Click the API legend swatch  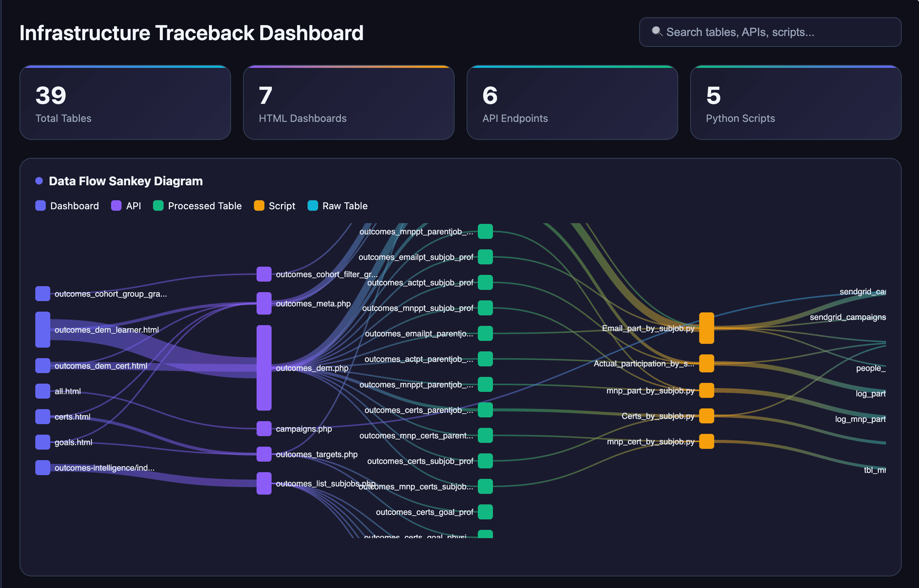coord(116,206)
